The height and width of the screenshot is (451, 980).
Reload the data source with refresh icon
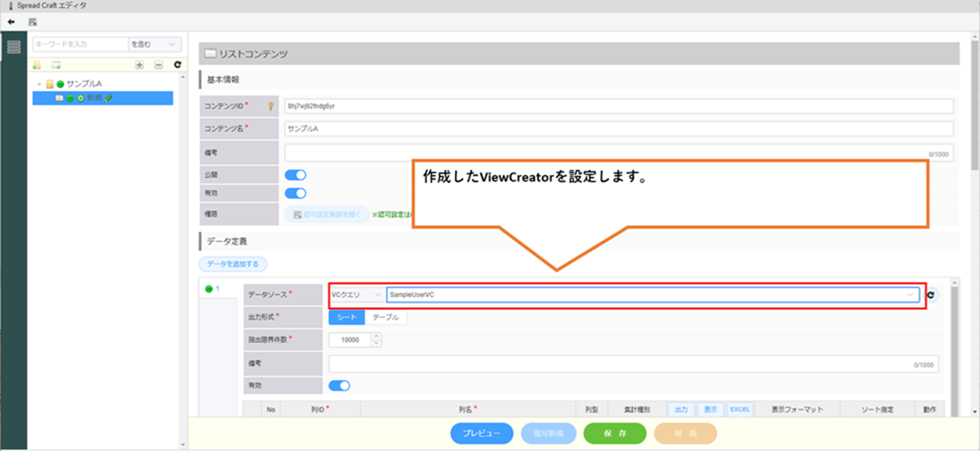[931, 295]
